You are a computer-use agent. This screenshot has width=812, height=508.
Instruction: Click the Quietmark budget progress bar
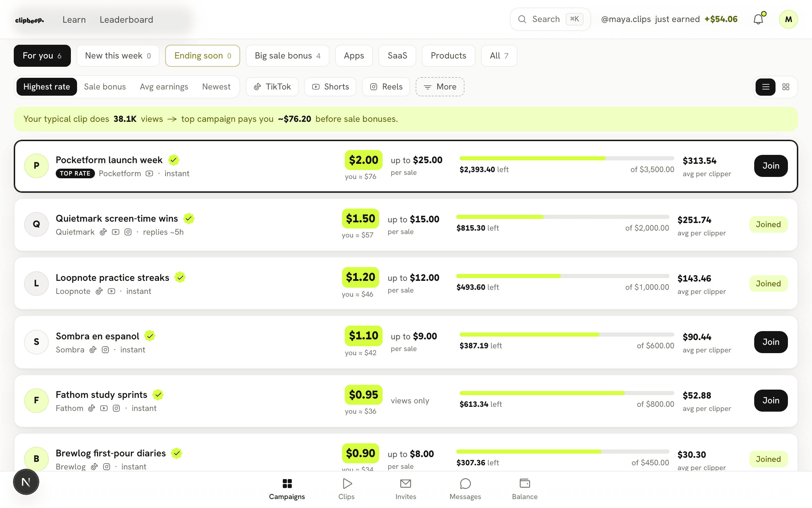(x=563, y=217)
